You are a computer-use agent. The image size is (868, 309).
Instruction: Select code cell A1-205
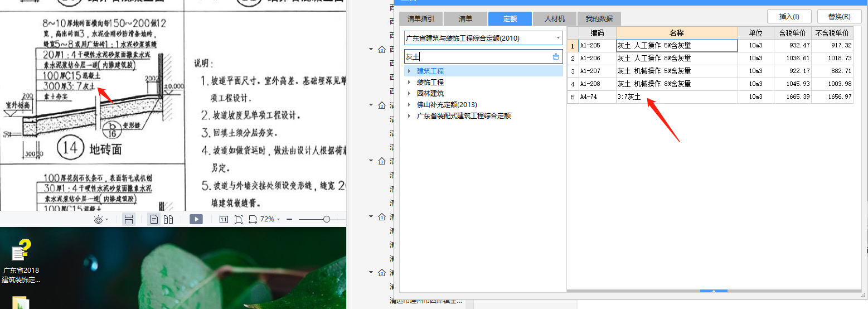[597, 46]
